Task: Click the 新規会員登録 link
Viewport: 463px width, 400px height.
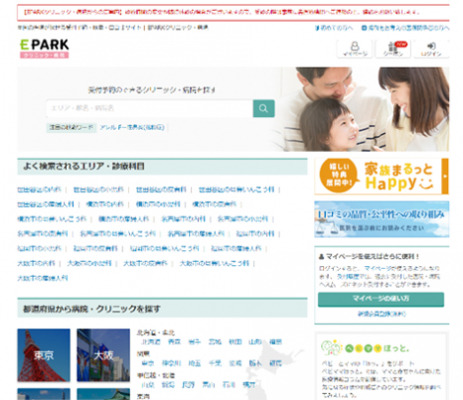Action: [381, 314]
